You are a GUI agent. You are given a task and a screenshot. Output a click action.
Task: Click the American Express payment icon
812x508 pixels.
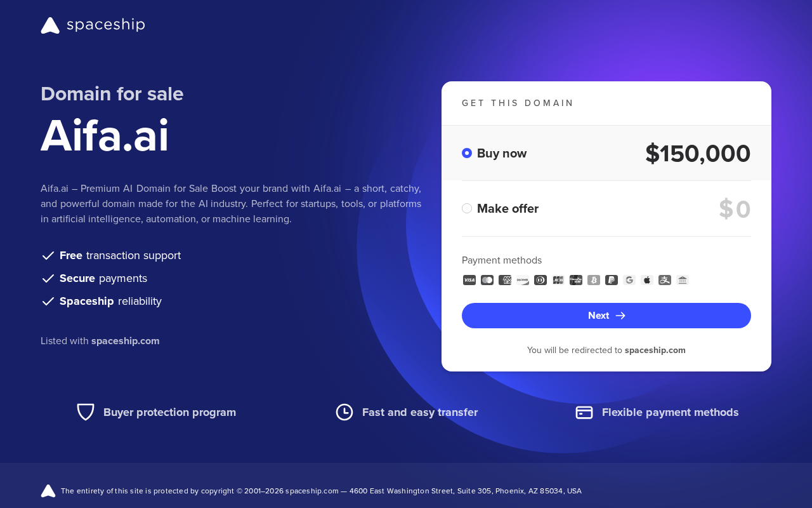[505, 280]
